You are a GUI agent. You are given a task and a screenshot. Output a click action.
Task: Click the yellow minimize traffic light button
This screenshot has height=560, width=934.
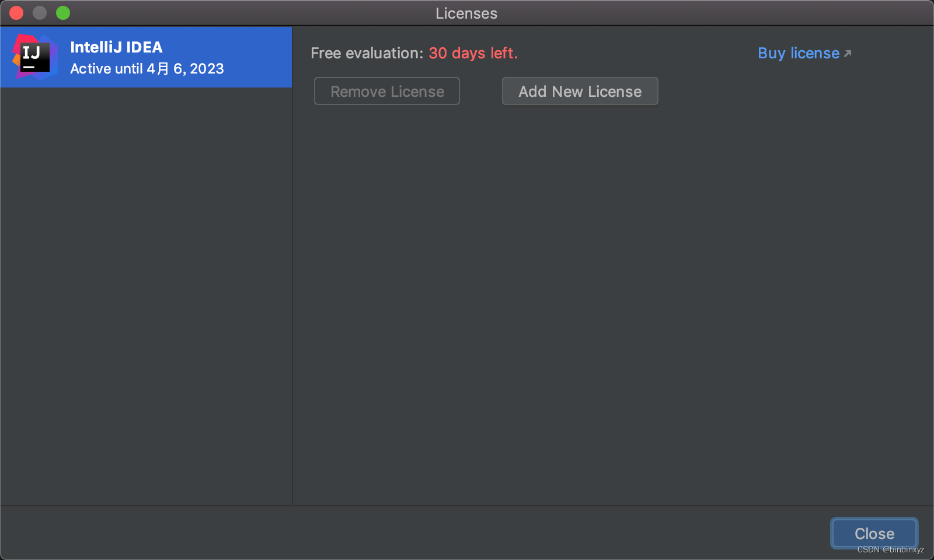pos(39,12)
